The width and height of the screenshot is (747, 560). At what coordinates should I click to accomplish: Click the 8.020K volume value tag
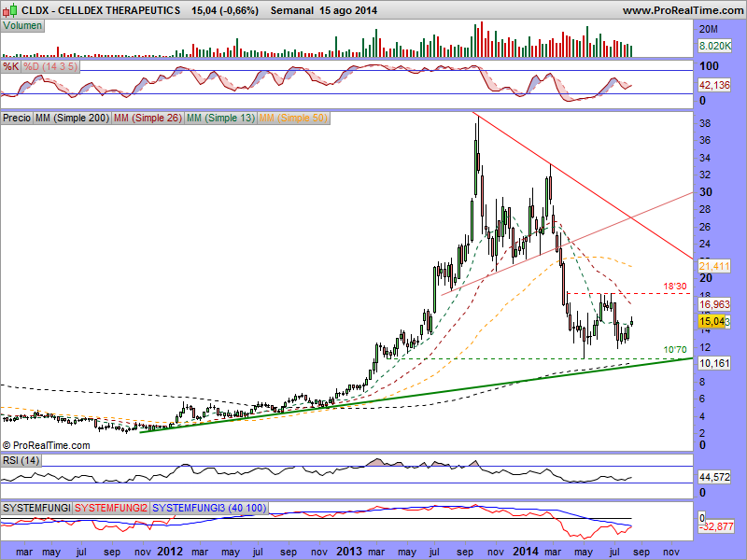pyautogui.click(x=714, y=46)
